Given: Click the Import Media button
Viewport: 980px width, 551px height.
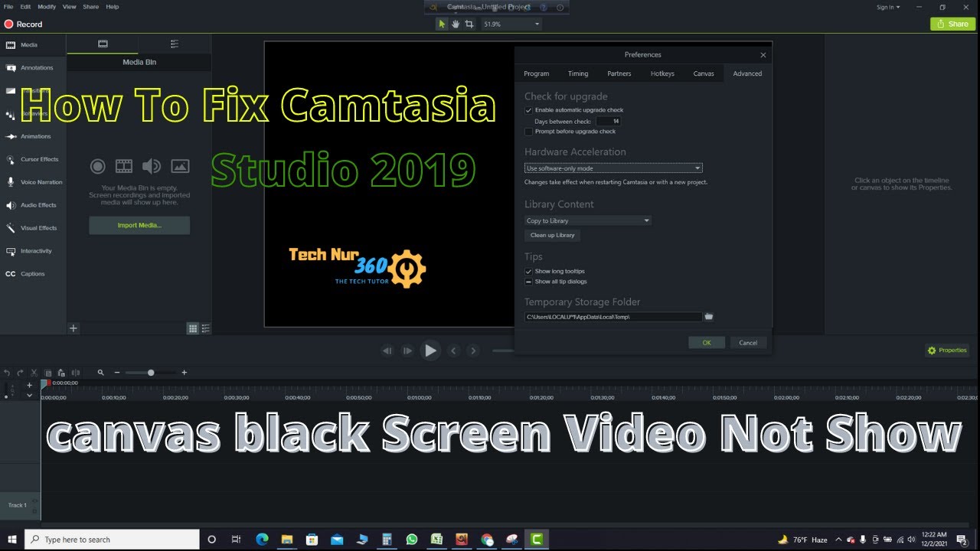Looking at the screenshot, I should point(139,226).
